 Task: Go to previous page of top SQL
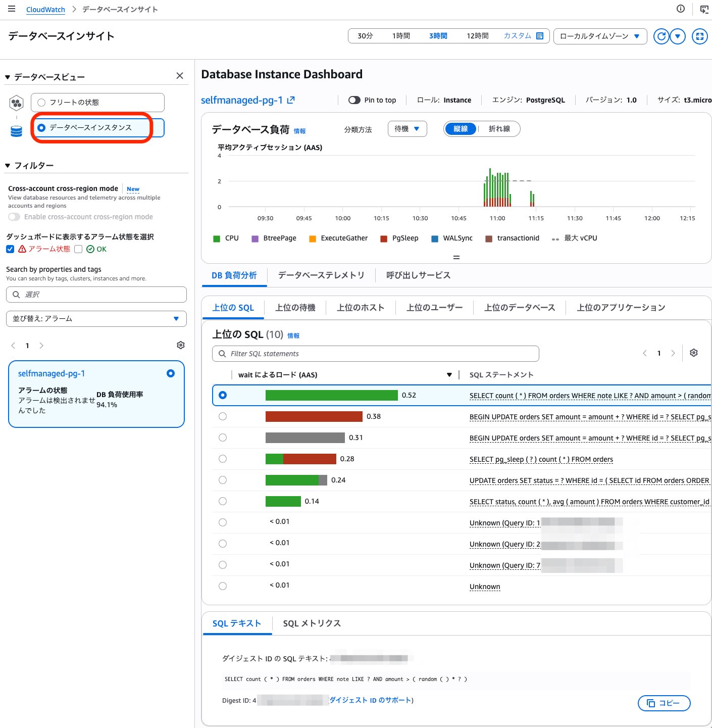pos(645,353)
